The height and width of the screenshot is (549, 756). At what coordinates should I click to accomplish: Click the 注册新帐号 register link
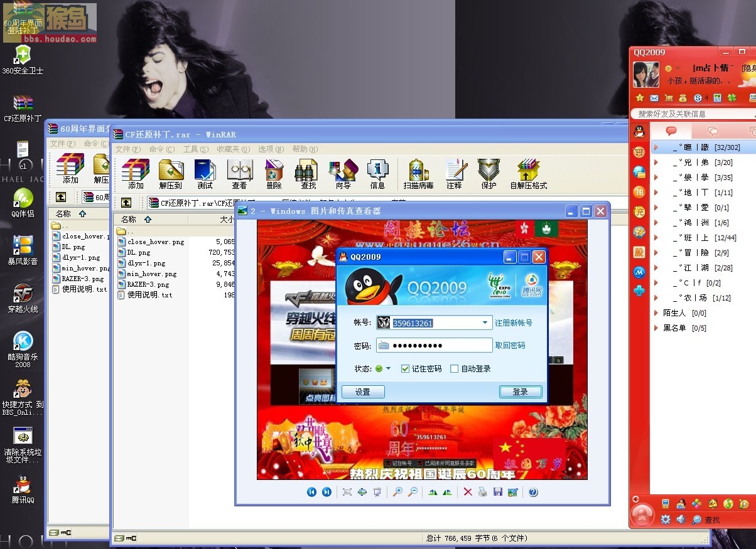point(514,323)
